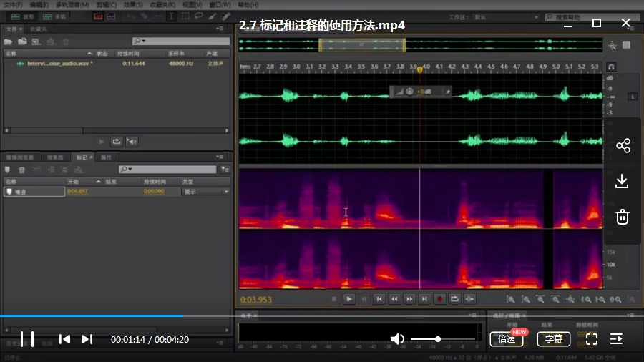Open the Markers panel search dropdown
Image resolution: width=644 pixels, height=362 pixels.
click(x=125, y=169)
